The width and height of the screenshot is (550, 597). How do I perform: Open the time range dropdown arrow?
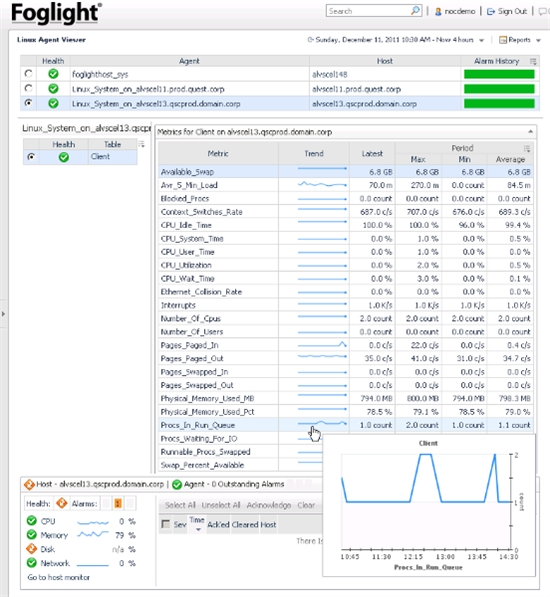(481, 40)
